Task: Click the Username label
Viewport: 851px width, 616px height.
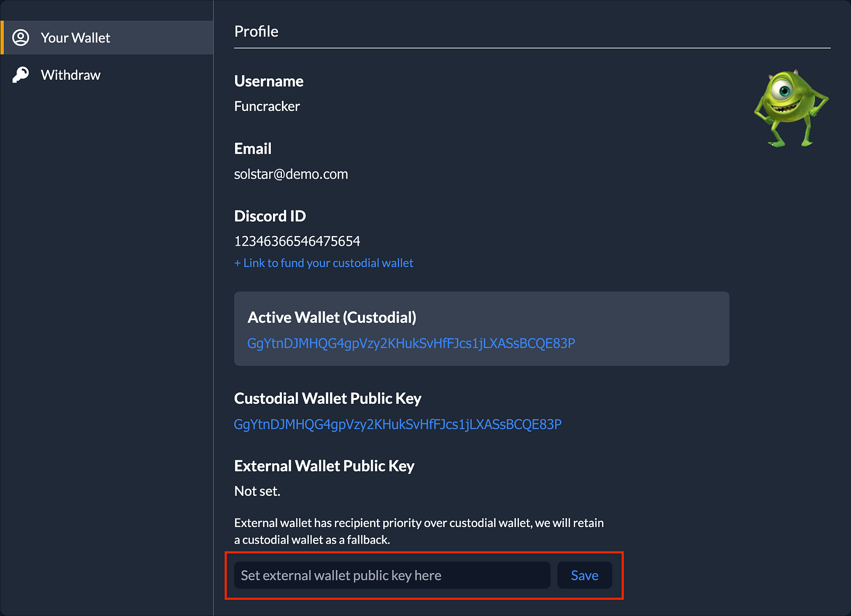Action: pyautogui.click(x=269, y=81)
